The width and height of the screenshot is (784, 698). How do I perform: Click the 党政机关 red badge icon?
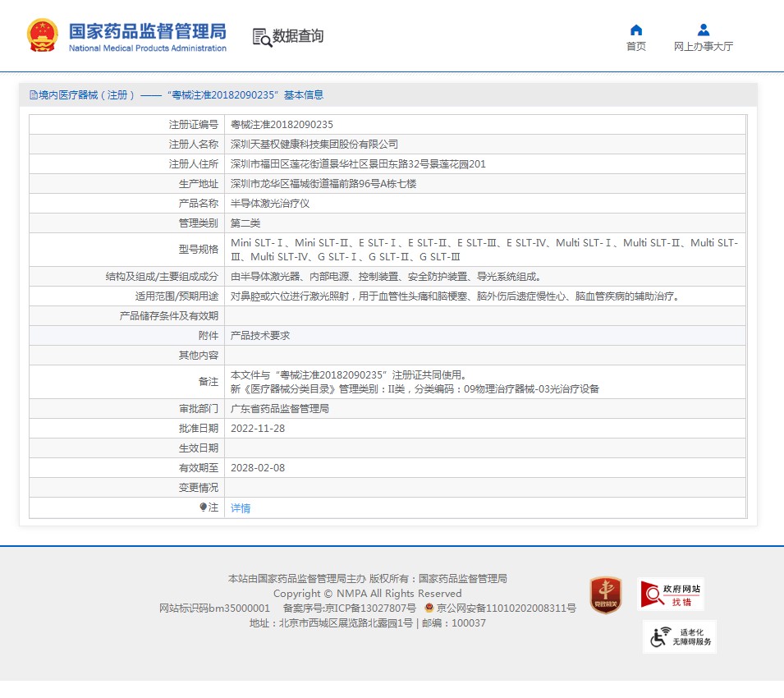[606, 595]
